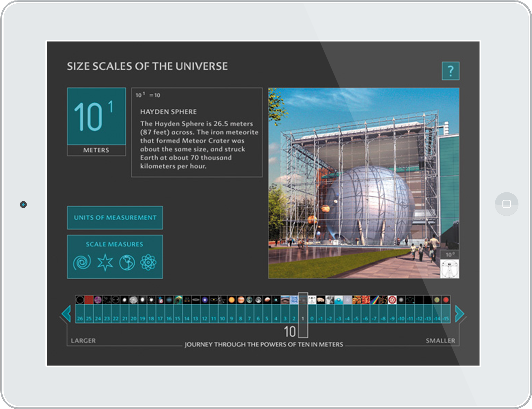This screenshot has width=532, height=409.
Task: Open the Units of Measurement panel
Action: (115, 218)
